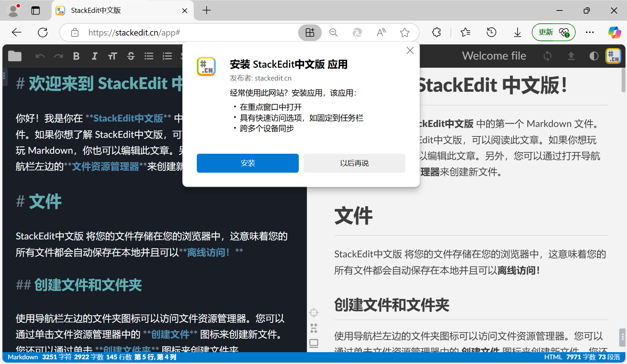Apply italic formatting
Image resolution: width=627 pixels, height=364 pixels.
[95, 56]
